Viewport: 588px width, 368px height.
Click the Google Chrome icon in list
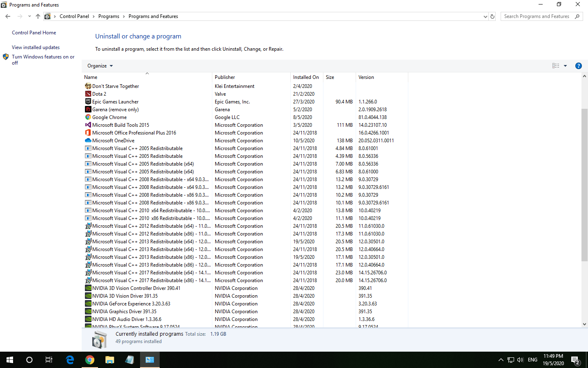click(x=88, y=117)
